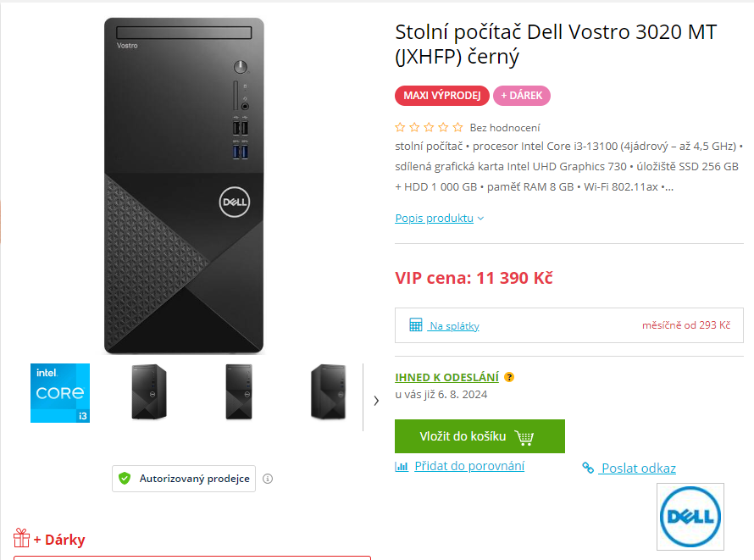This screenshot has height=560, width=754.
Task: Open the Na splátky installment link
Action: pos(454,326)
